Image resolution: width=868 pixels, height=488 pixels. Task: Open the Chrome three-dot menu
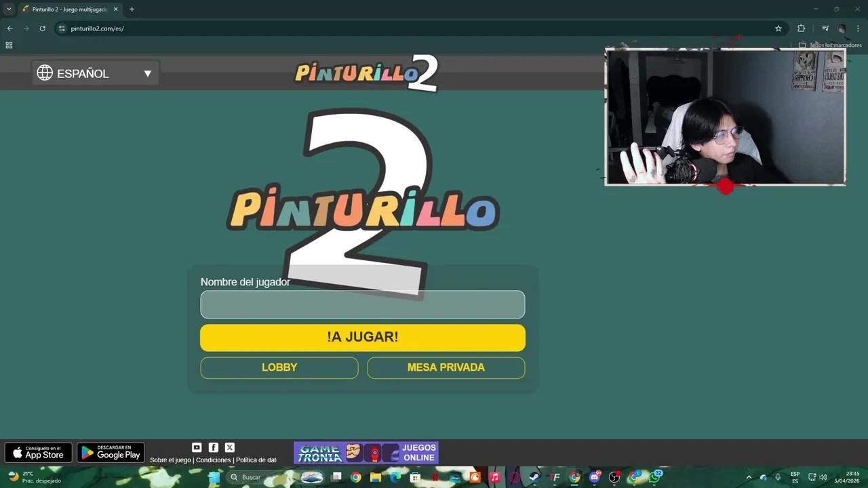(858, 28)
